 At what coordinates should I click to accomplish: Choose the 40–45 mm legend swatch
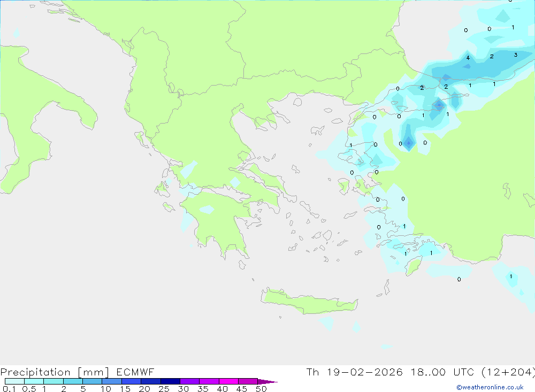228,381
